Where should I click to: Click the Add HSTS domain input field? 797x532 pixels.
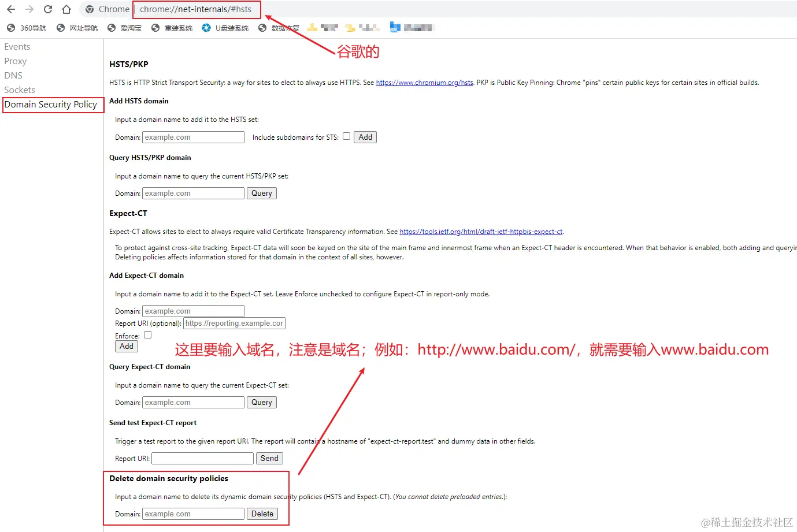pyautogui.click(x=193, y=137)
